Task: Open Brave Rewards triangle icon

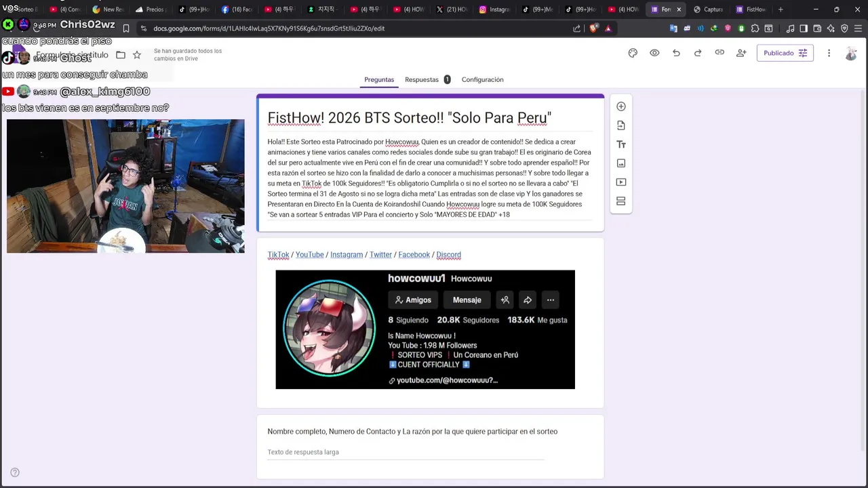Action: click(608, 28)
